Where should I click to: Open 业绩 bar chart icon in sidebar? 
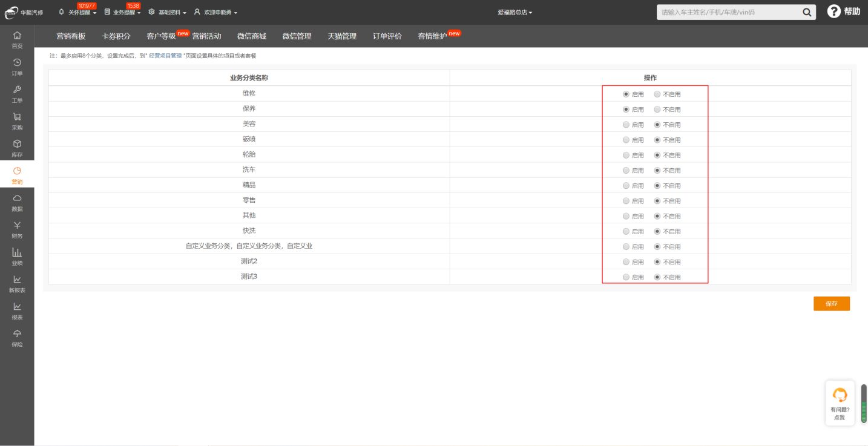coord(17,257)
